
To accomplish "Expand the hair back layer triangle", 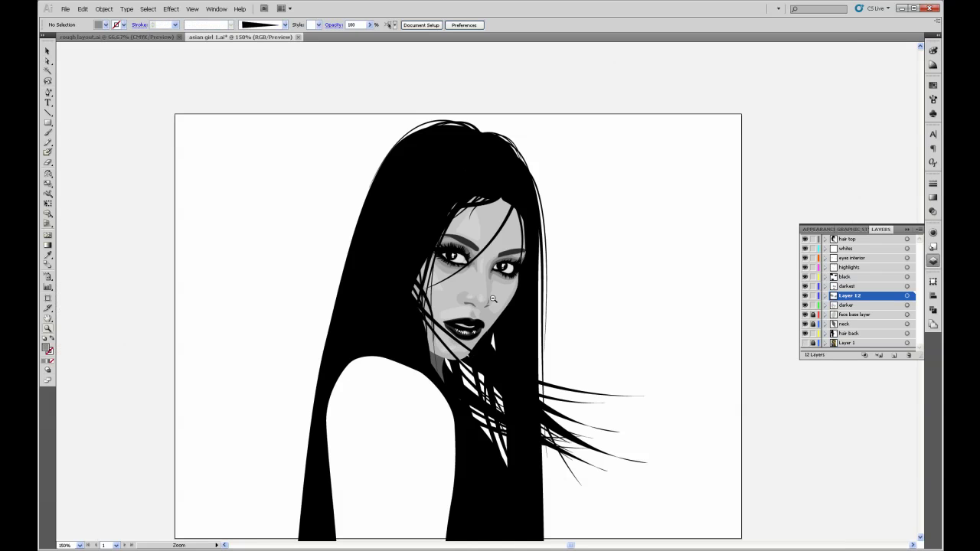I will tap(825, 333).
